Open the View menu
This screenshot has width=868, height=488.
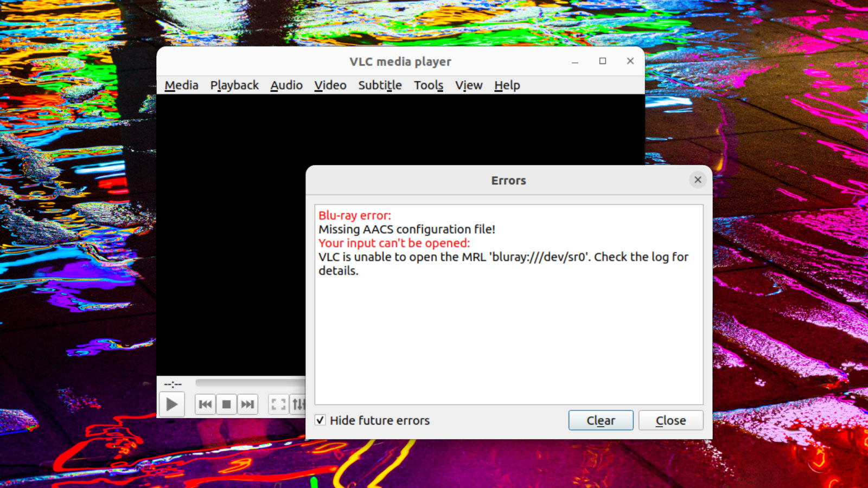tap(469, 85)
